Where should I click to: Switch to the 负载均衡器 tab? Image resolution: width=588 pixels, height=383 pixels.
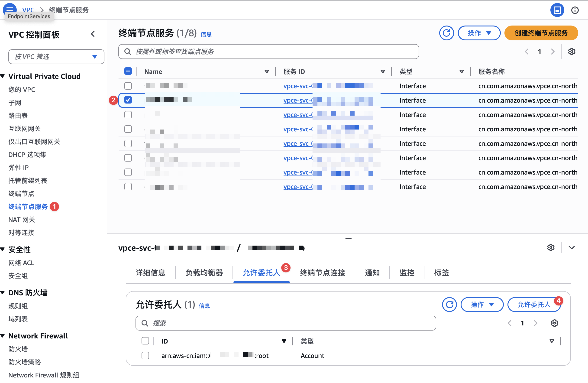click(x=204, y=273)
